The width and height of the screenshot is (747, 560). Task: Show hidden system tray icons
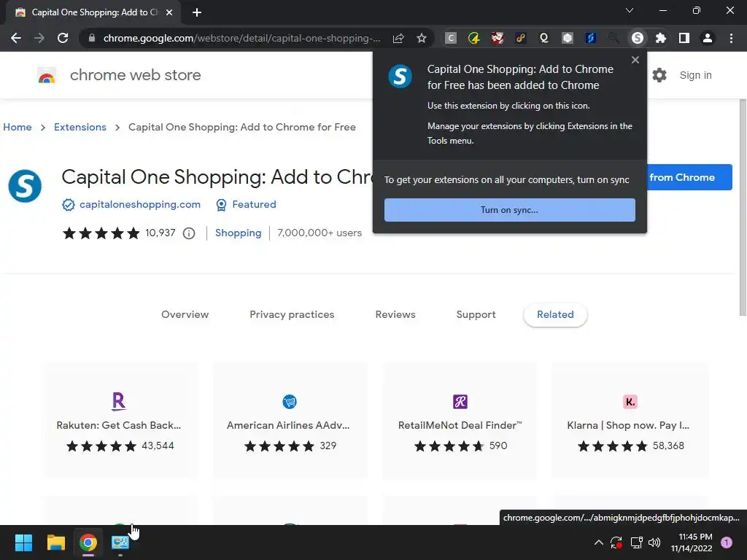click(599, 542)
